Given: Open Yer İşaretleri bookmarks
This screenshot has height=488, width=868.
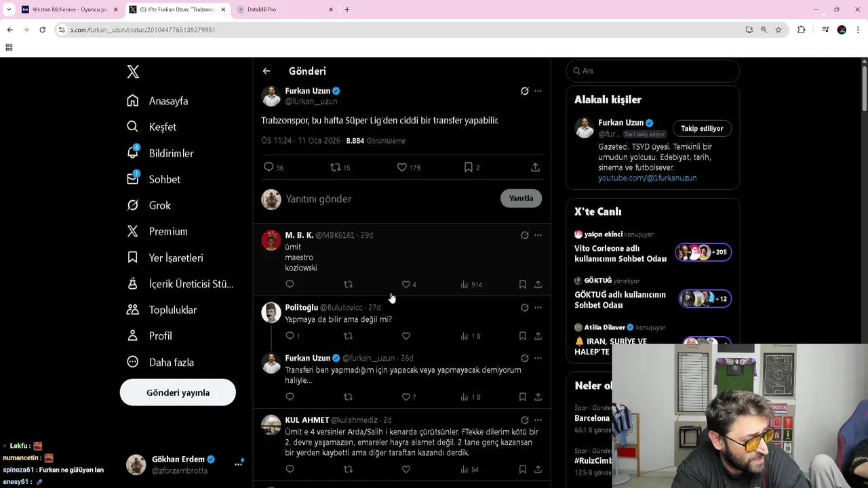Looking at the screenshot, I should [x=165, y=258].
